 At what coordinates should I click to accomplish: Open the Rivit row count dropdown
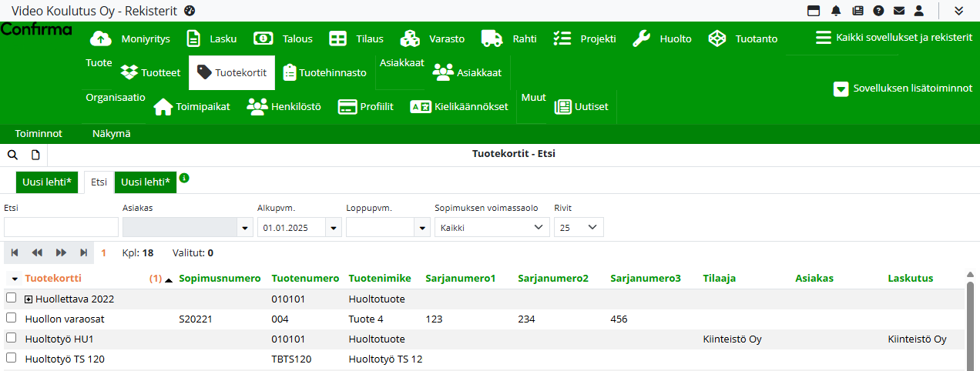click(x=579, y=227)
